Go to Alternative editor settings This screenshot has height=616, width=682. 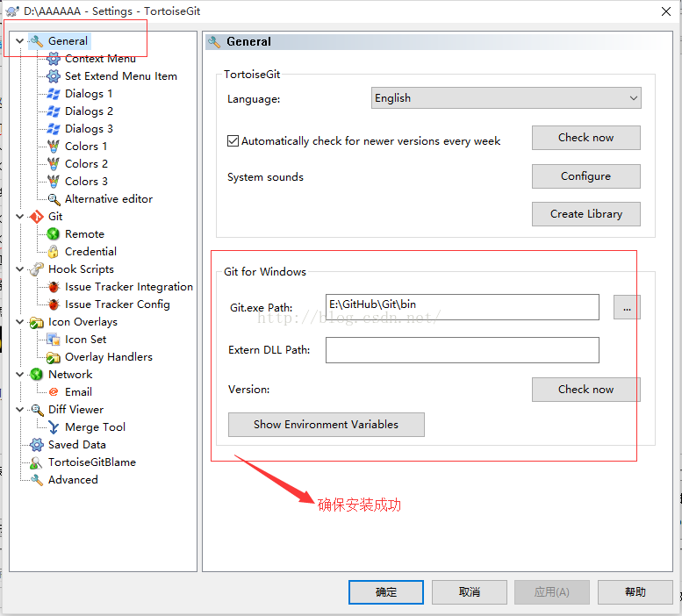point(109,198)
